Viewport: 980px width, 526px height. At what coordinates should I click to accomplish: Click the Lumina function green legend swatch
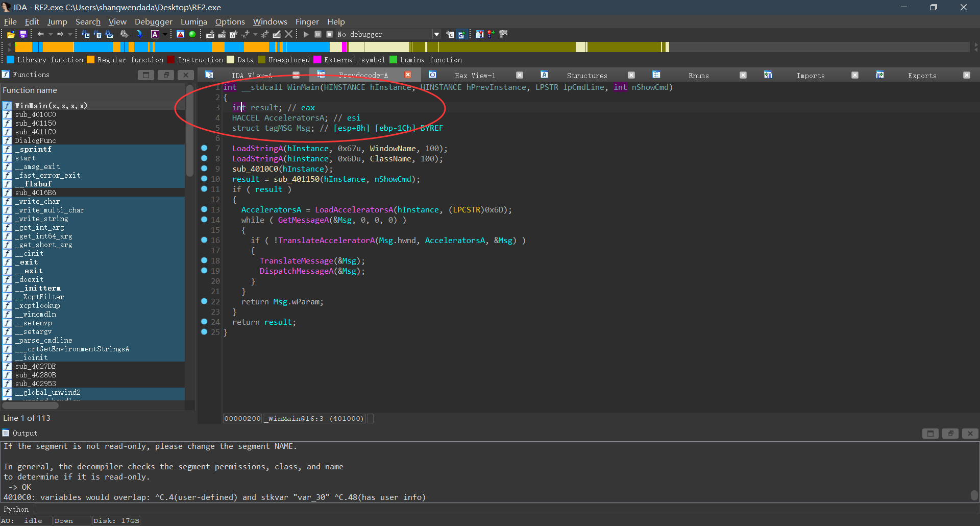[394, 60]
